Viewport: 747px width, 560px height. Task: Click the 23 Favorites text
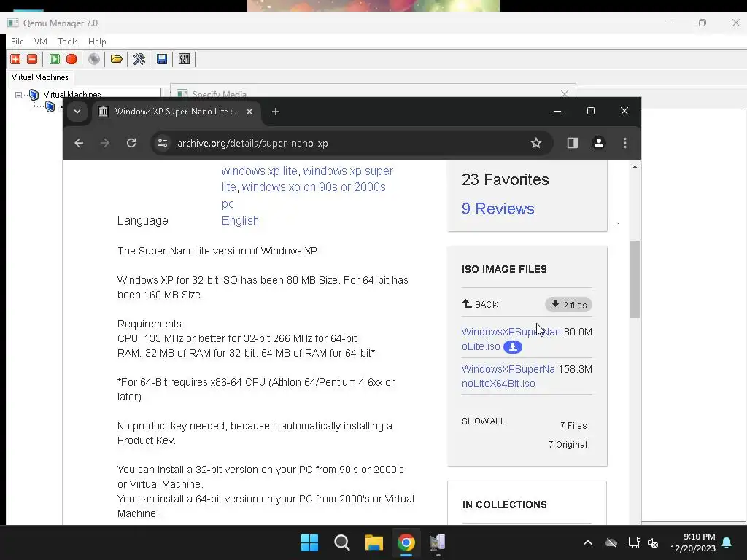[505, 179]
